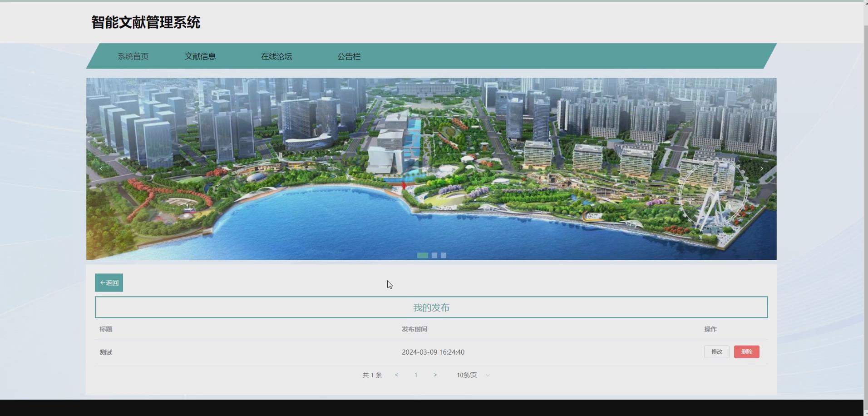Screen dimensions: 868x416
Task: Click the 我的发布 heading
Action: [x=431, y=307]
